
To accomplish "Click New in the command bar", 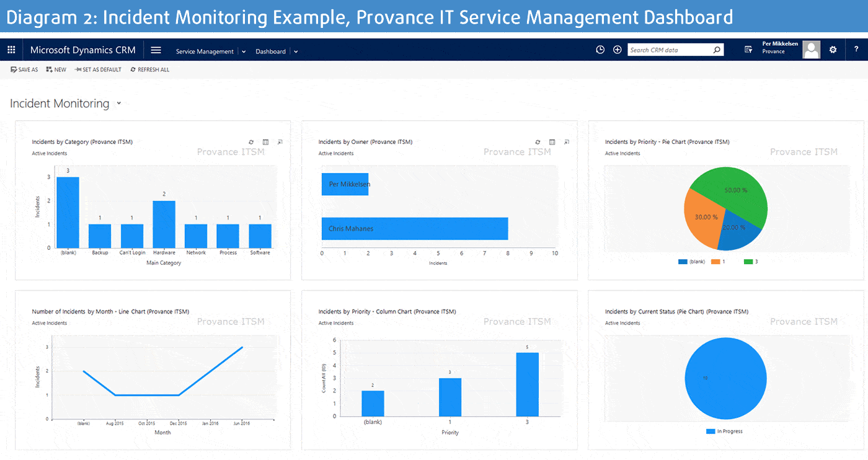I will click(56, 70).
